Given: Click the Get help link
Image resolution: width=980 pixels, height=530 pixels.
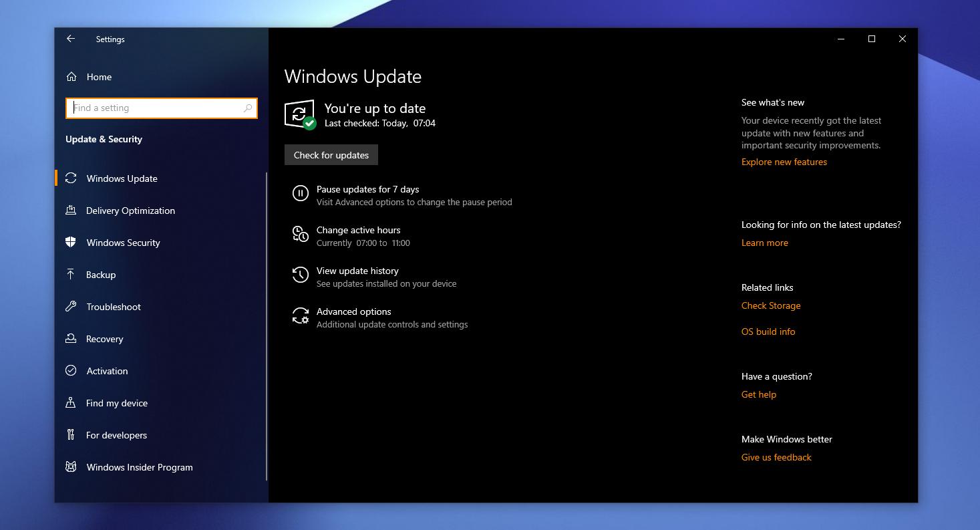Looking at the screenshot, I should (759, 394).
